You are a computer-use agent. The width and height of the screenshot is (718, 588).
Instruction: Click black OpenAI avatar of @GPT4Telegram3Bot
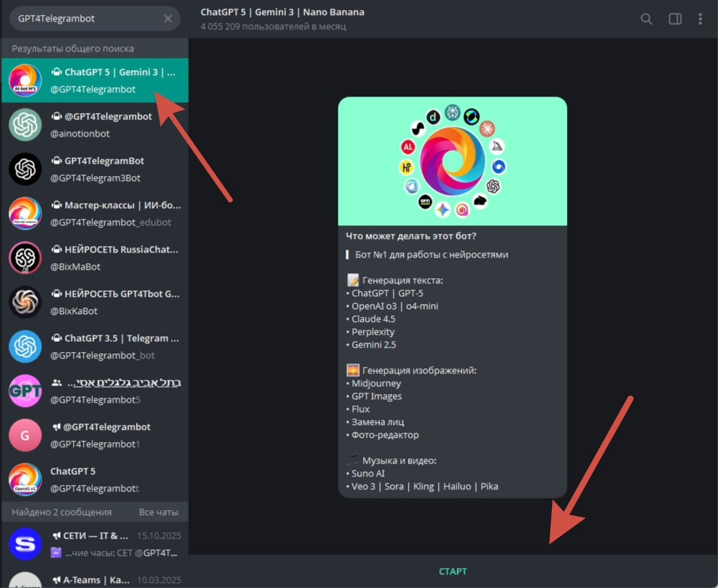pyautogui.click(x=25, y=170)
